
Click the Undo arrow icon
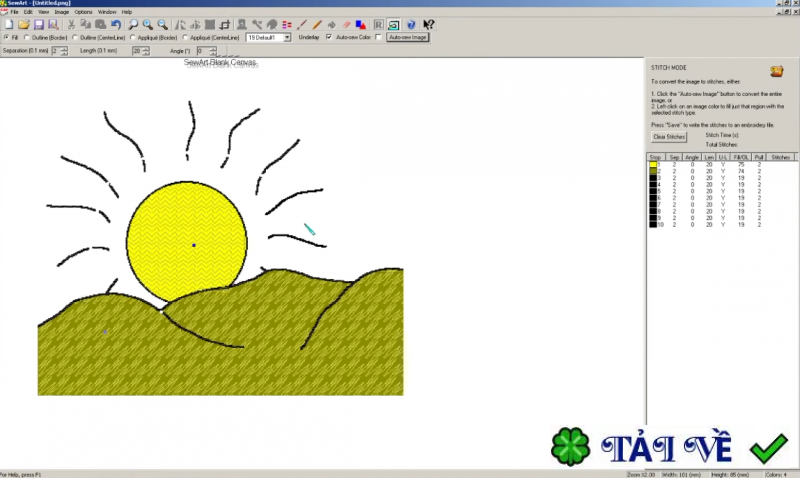[115, 23]
